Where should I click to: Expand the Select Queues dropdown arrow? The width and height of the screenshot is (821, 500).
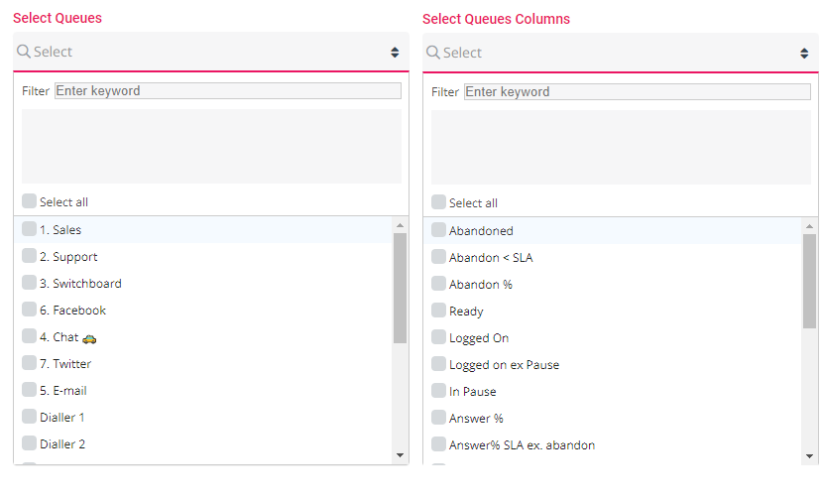(395, 52)
